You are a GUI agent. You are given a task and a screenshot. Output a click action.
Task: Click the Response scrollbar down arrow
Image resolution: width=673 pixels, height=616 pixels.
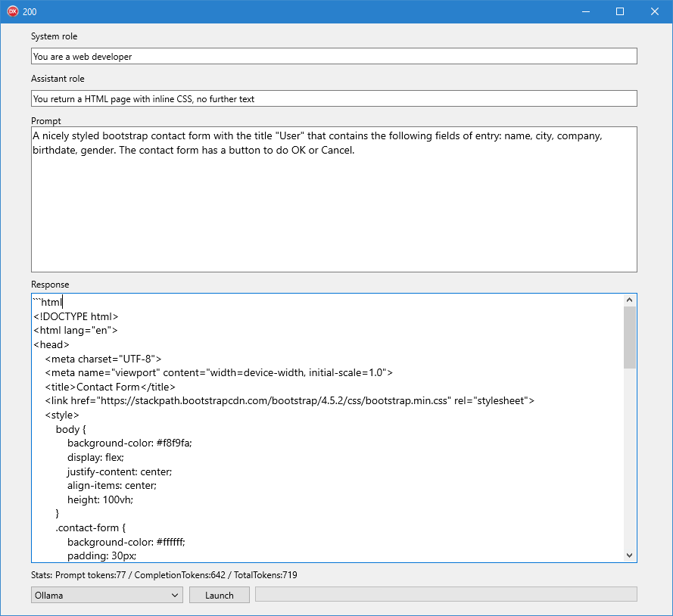[x=630, y=555]
